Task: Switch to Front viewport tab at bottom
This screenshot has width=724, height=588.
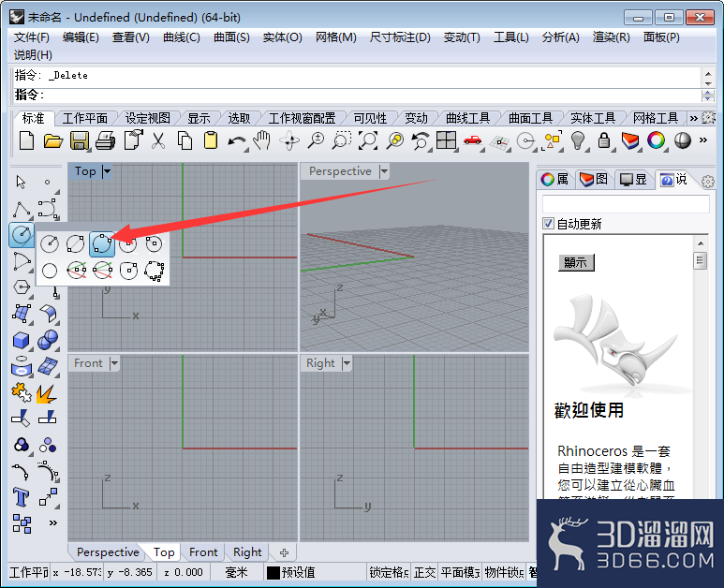Action: pyautogui.click(x=202, y=552)
